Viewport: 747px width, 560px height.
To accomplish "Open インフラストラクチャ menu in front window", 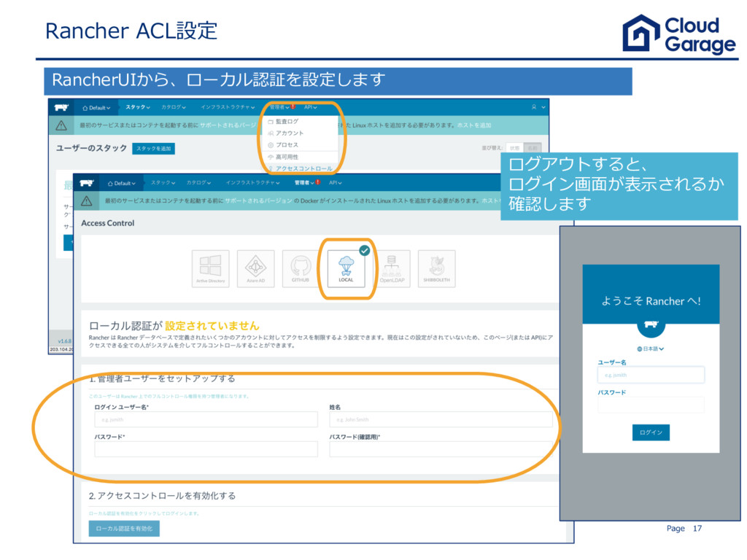I will pyautogui.click(x=253, y=183).
